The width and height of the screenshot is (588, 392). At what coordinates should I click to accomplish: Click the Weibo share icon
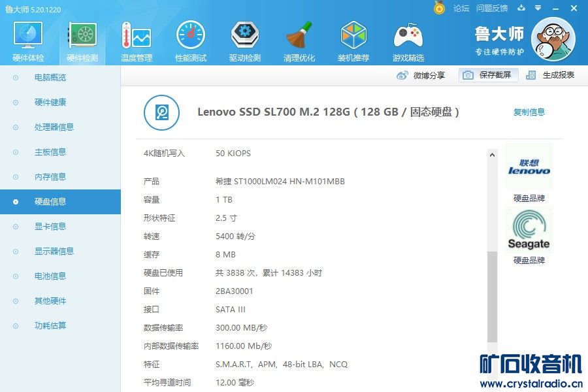click(x=402, y=75)
